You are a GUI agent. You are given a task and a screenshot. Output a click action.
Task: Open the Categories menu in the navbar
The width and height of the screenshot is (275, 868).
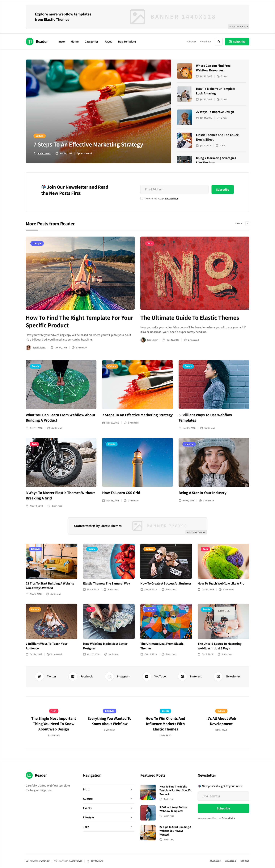[x=91, y=41]
